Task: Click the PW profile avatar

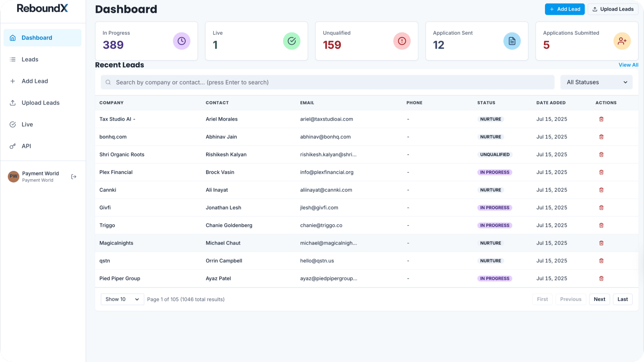Action: tap(13, 176)
